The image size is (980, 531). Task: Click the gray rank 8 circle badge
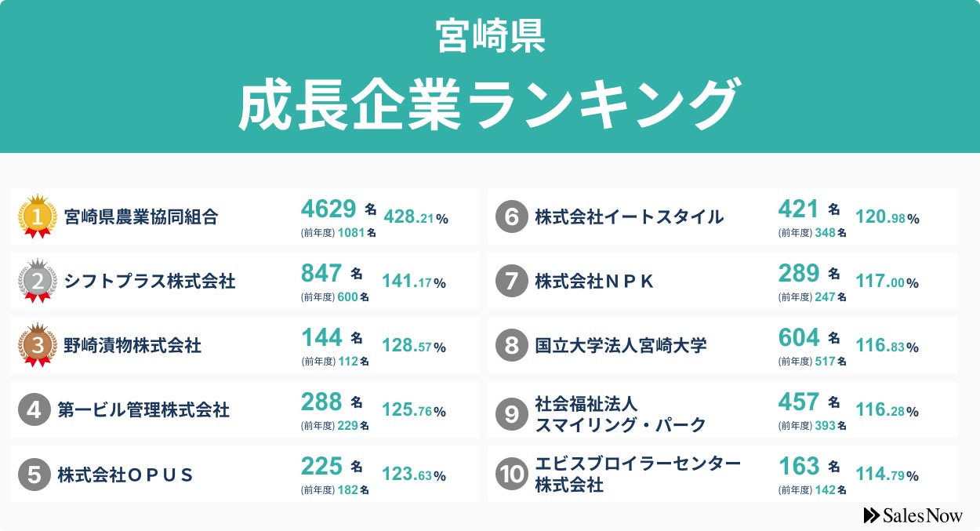(x=512, y=345)
